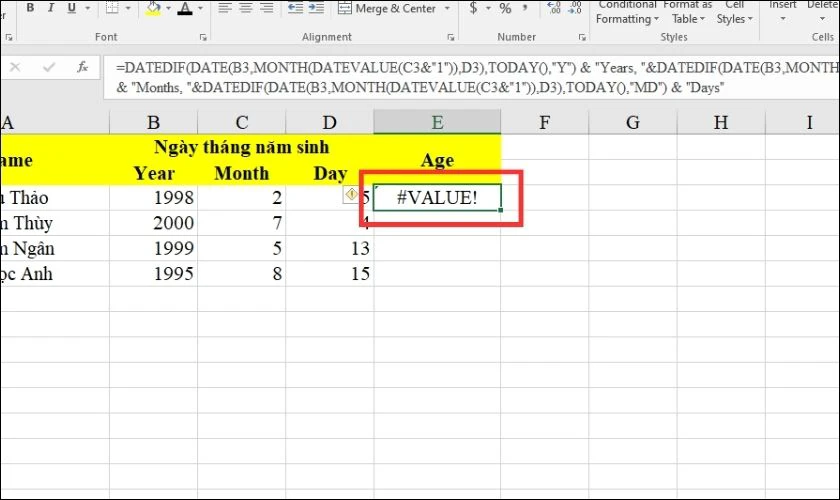Select column F header
The height and width of the screenshot is (500, 840).
click(544, 122)
